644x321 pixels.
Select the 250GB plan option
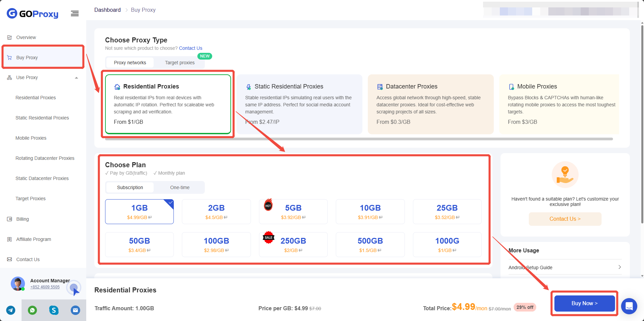pos(293,245)
